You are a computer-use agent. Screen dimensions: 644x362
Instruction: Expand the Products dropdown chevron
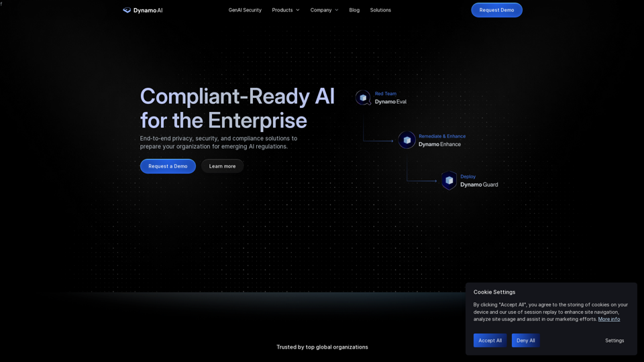pos(298,10)
